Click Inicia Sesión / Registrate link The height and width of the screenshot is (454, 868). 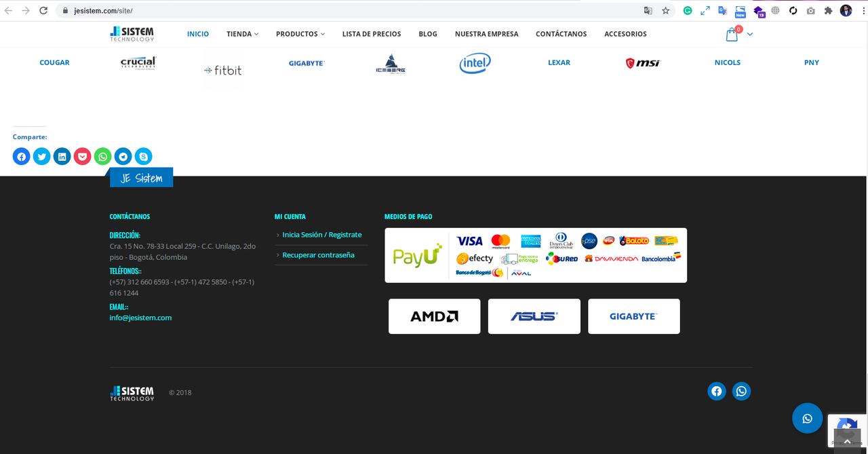tap(322, 235)
